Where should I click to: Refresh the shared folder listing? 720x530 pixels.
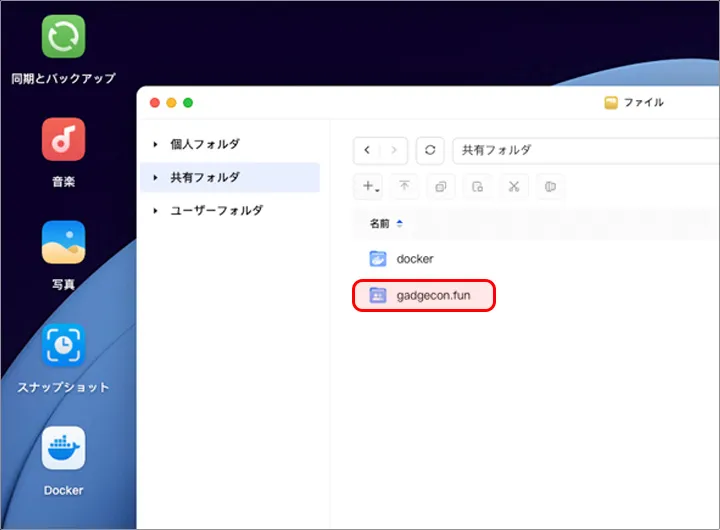pyautogui.click(x=430, y=150)
